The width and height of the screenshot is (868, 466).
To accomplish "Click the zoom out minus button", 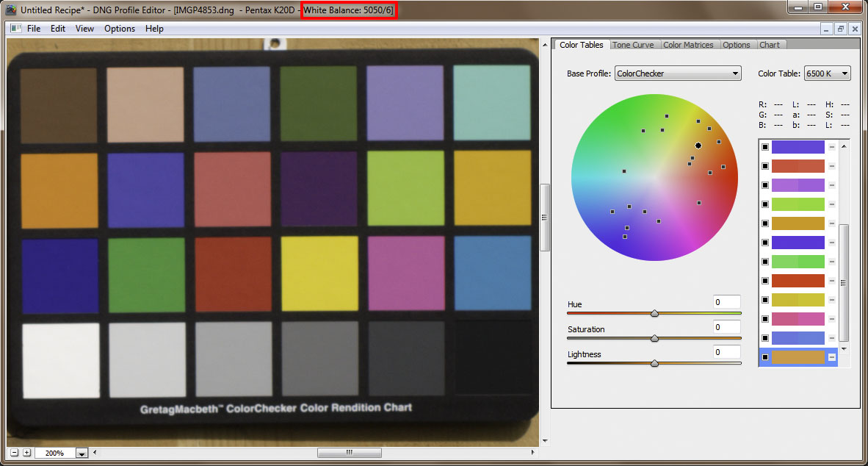I will [15, 453].
